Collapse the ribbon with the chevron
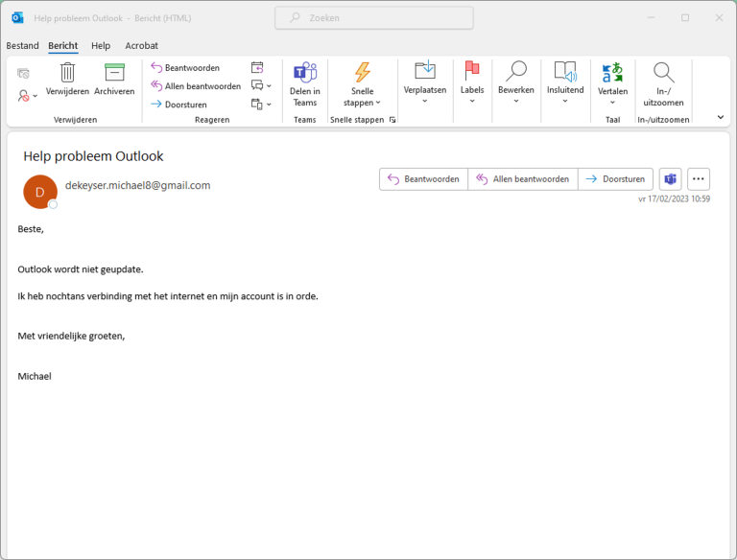Image resolution: width=737 pixels, height=560 pixels. [x=721, y=117]
